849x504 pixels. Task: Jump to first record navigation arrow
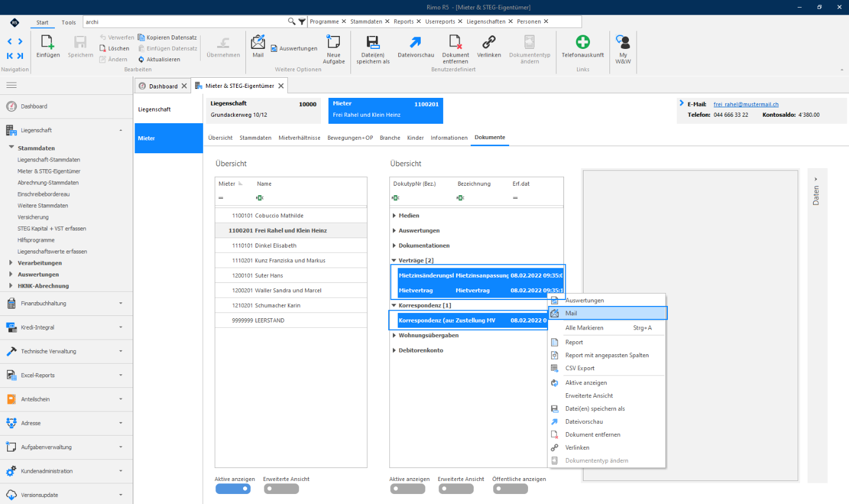(x=9, y=56)
